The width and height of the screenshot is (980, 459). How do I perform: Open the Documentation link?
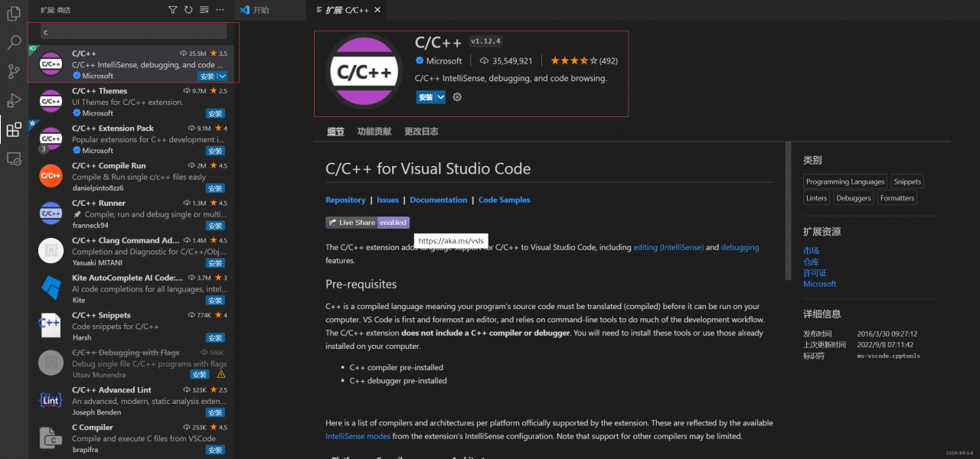[x=438, y=200]
